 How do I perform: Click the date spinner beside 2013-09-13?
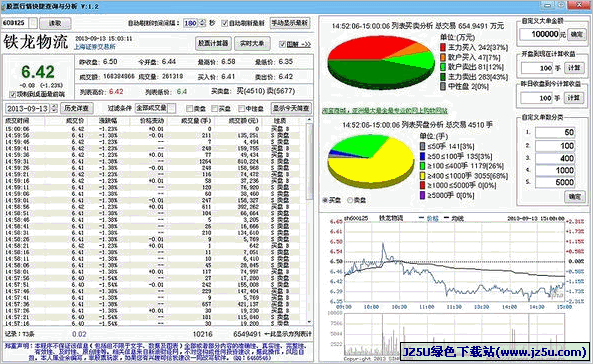tap(54, 109)
